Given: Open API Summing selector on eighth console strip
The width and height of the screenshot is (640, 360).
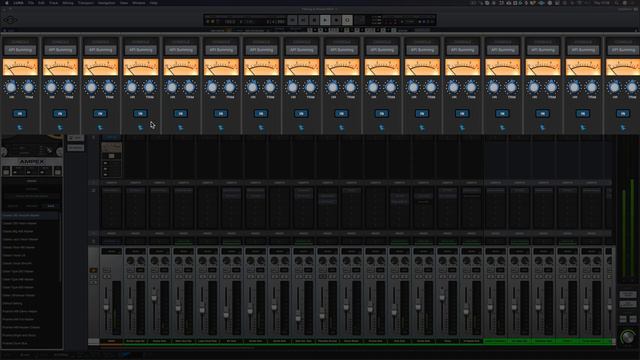Looking at the screenshot, I should (302, 50).
